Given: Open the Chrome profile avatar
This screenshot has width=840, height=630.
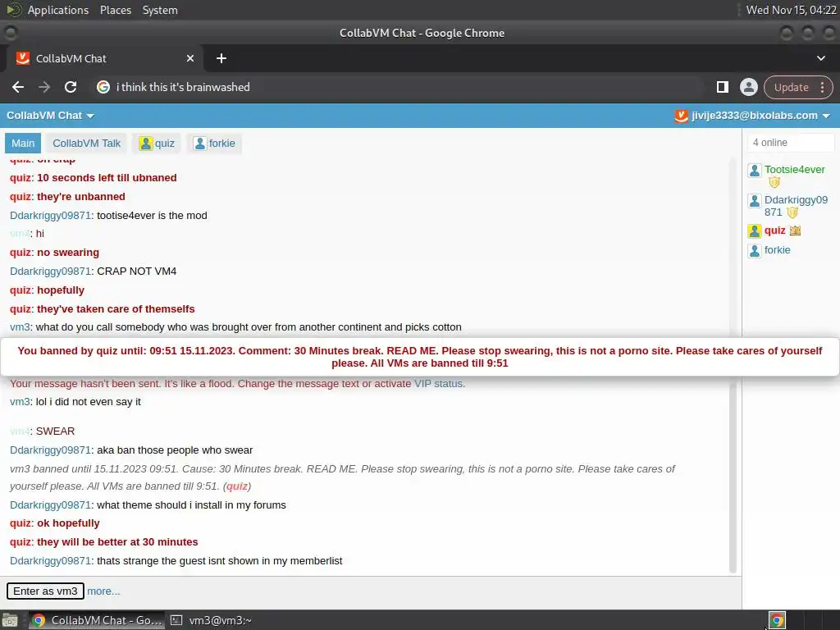Looking at the screenshot, I should (748, 87).
